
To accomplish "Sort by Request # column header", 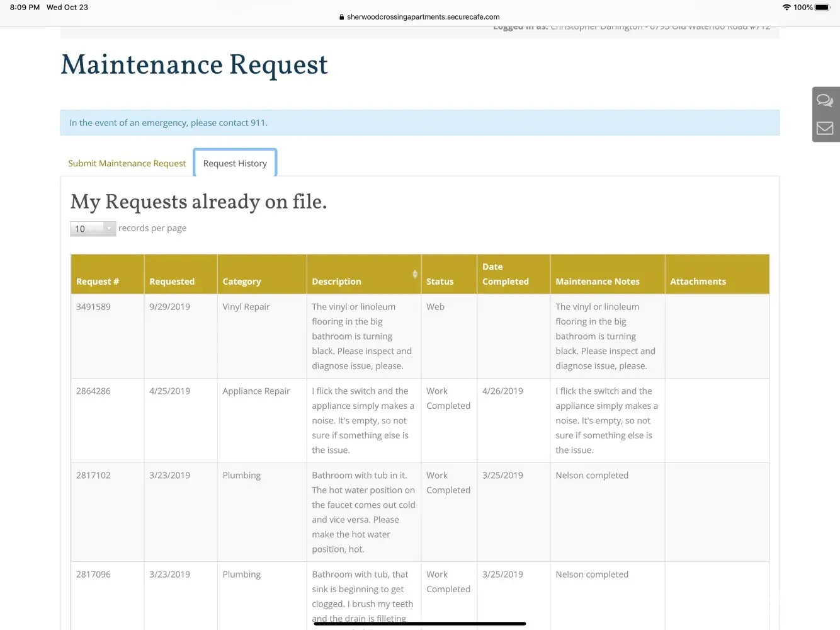I will click(98, 282).
